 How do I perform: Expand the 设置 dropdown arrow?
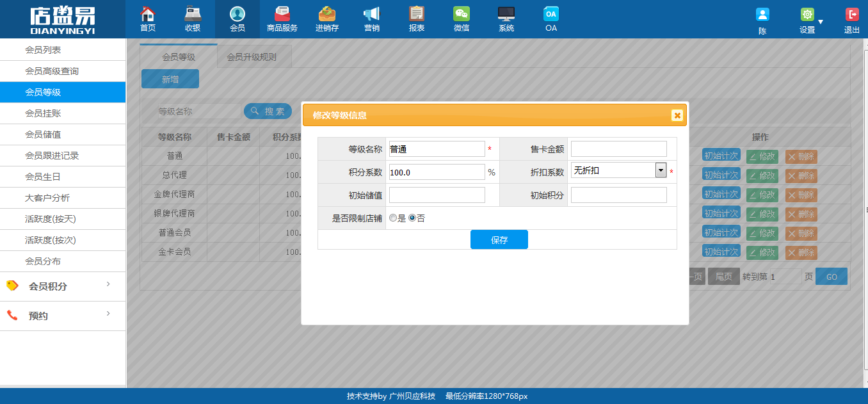[821, 22]
